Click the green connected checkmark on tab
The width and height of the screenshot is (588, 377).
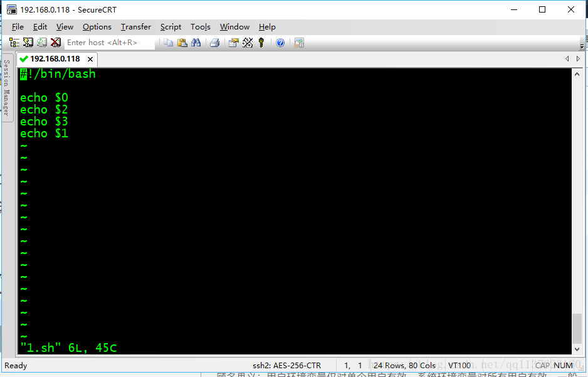click(24, 59)
